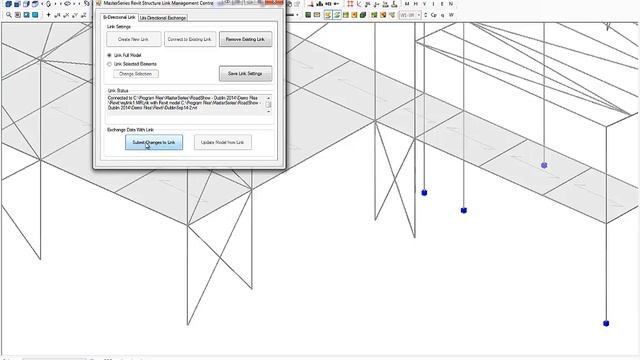Click the Connect to Existing Link button
640x360 pixels.
(x=190, y=39)
